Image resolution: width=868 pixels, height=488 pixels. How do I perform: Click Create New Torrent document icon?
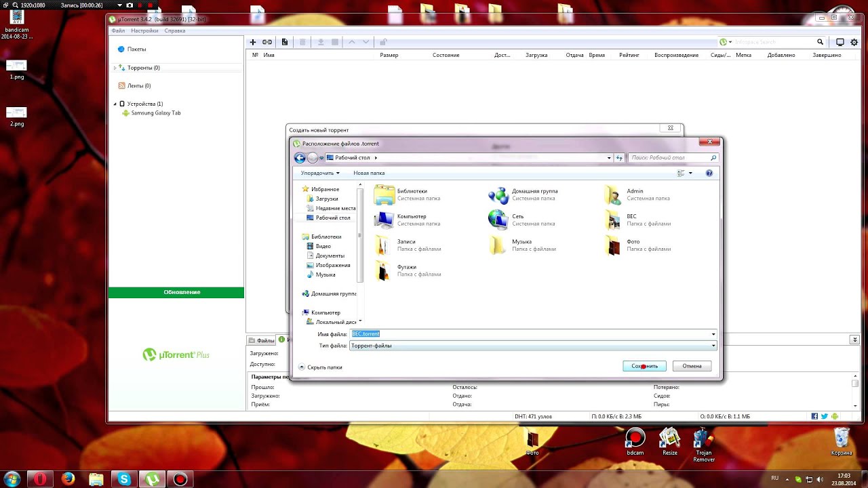285,42
